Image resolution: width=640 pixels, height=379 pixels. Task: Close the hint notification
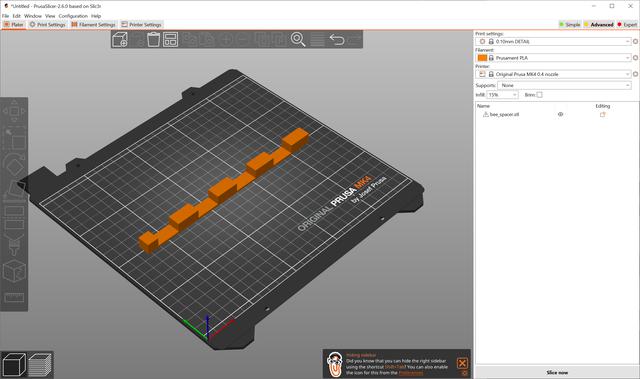pyautogui.click(x=462, y=363)
